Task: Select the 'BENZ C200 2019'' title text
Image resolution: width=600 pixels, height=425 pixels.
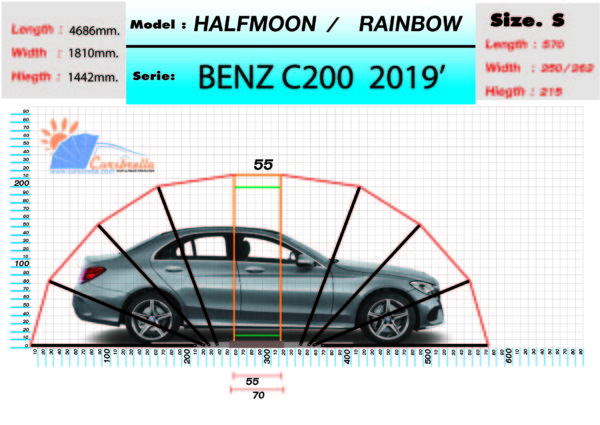Action: [321, 77]
